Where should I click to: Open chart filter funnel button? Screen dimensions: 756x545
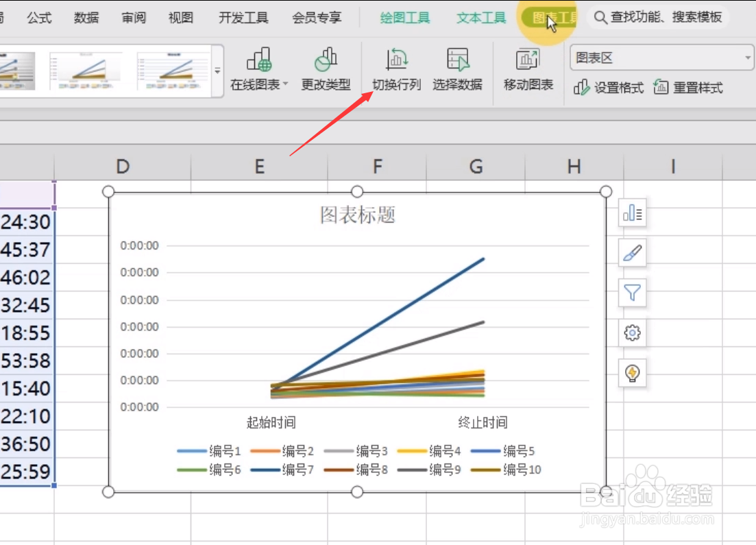point(632,293)
